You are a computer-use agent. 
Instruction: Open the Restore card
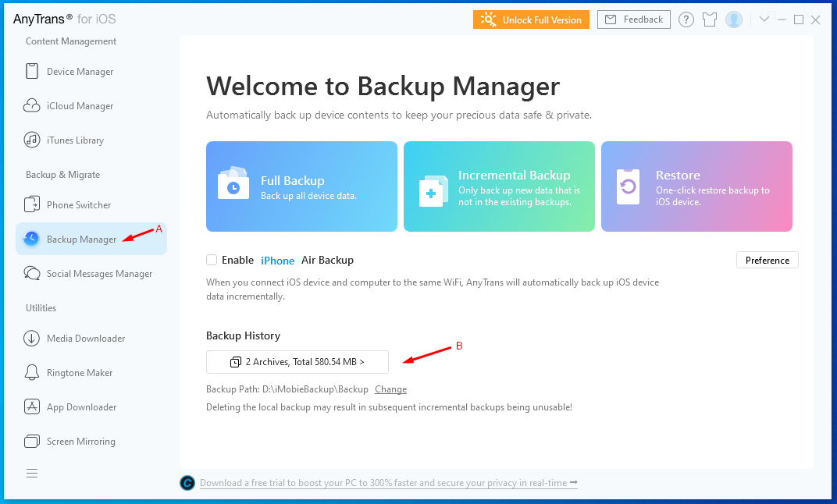tap(696, 186)
